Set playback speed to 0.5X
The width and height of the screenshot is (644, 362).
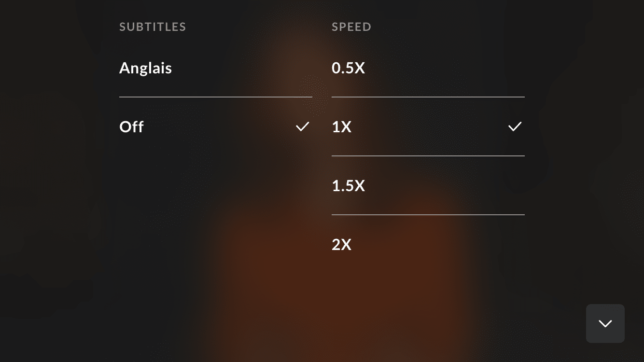click(348, 68)
